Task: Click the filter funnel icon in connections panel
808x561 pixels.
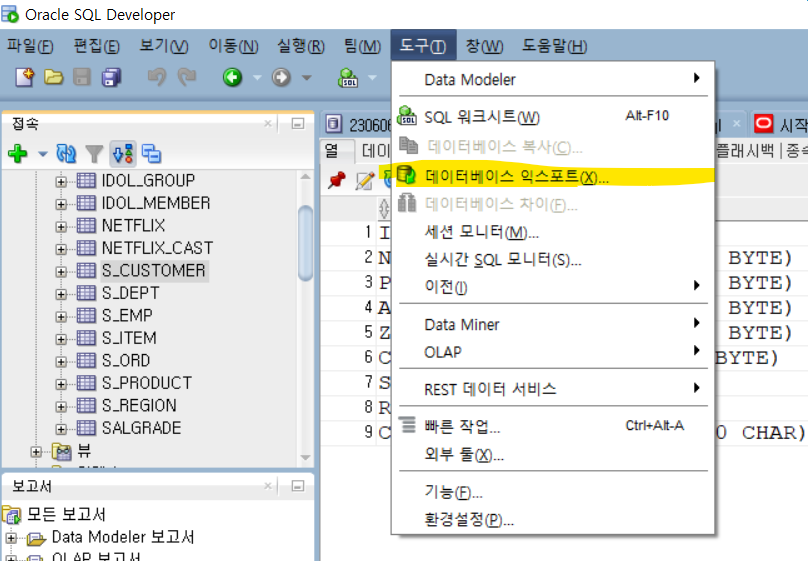Action: point(94,154)
